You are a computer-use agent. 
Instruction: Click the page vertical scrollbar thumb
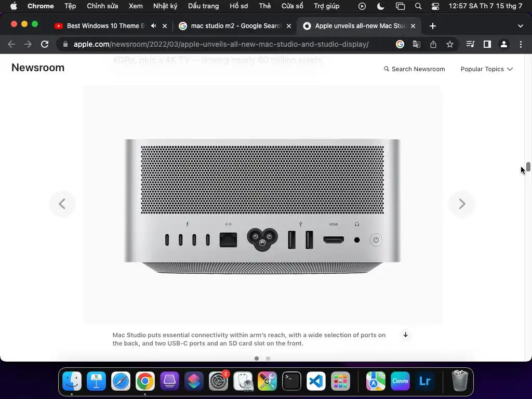tap(528, 167)
